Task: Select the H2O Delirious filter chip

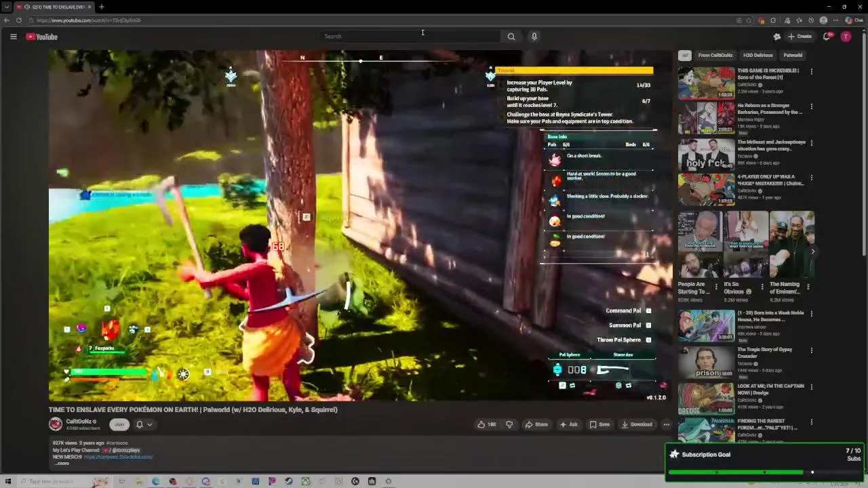Action: pyautogui.click(x=757, y=56)
